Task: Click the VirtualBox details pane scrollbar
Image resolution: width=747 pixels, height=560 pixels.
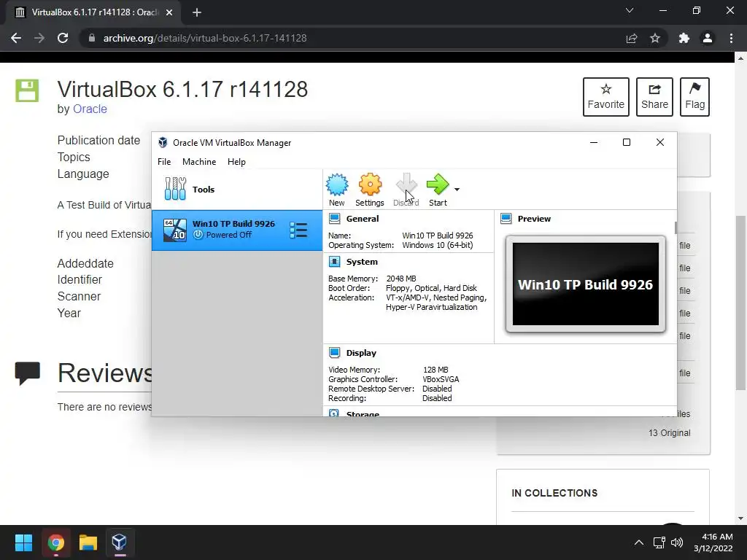Action: click(x=676, y=227)
